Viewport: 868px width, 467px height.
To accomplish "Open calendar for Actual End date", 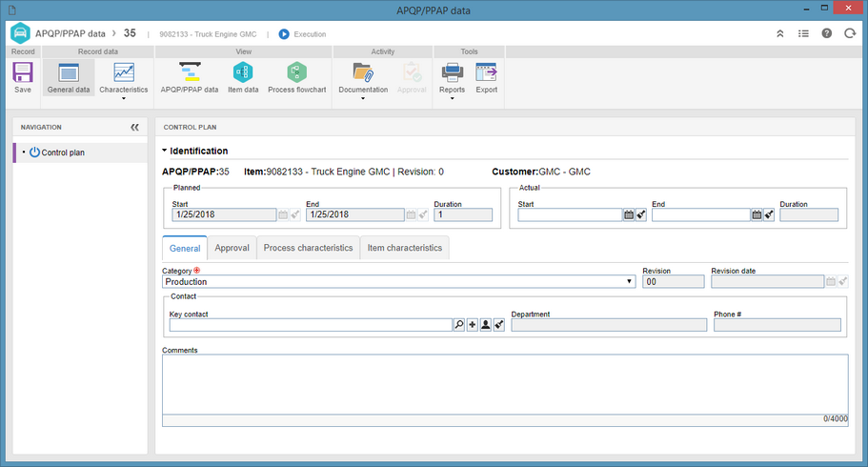I will click(x=757, y=215).
